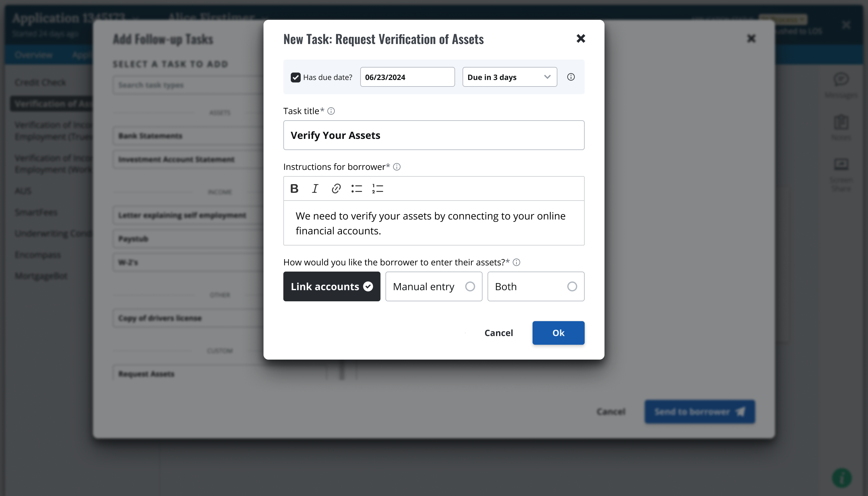Viewport: 868px width, 496px height.
Task: Select the Both option
Action: click(x=535, y=286)
